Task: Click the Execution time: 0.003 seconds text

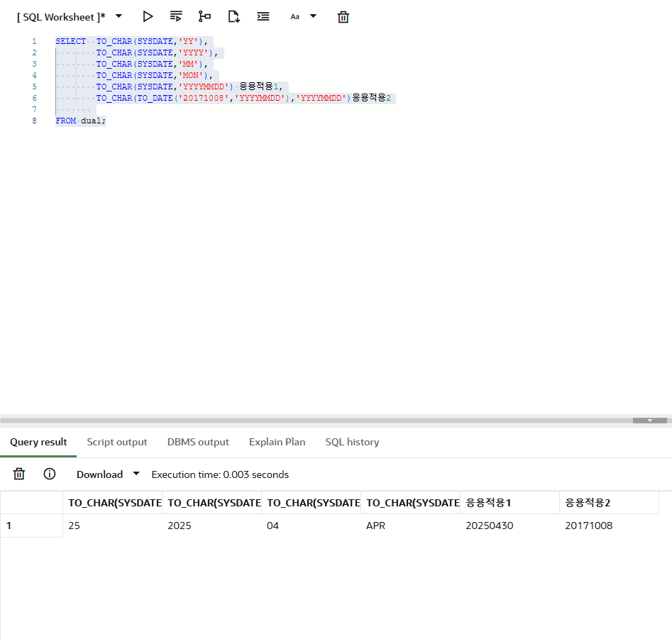Action: (220, 474)
